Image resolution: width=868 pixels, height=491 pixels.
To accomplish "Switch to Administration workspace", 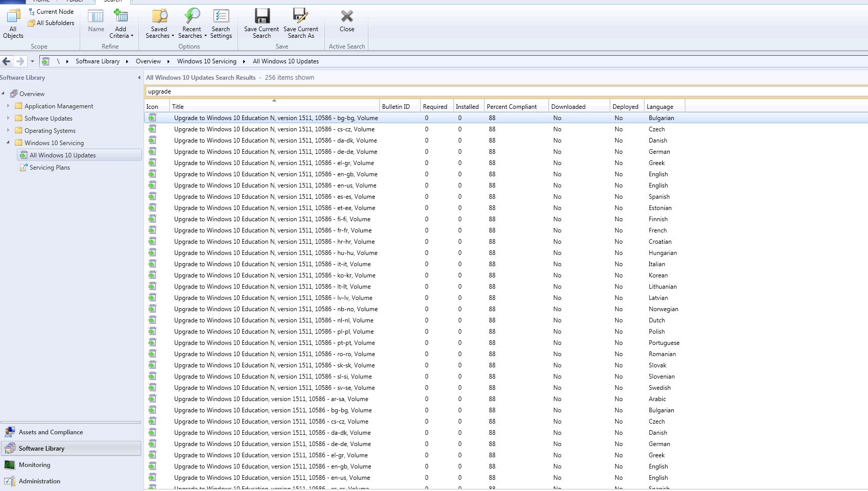I will click(71, 481).
